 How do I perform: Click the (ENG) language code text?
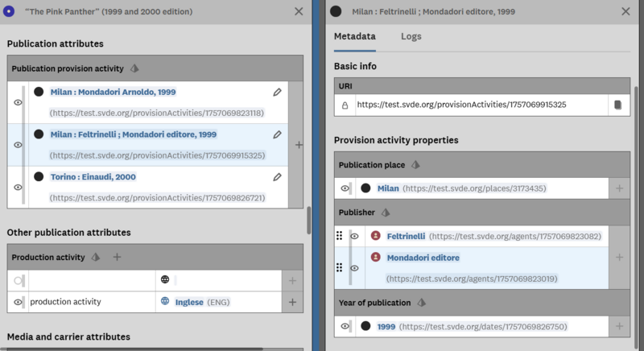tap(218, 303)
